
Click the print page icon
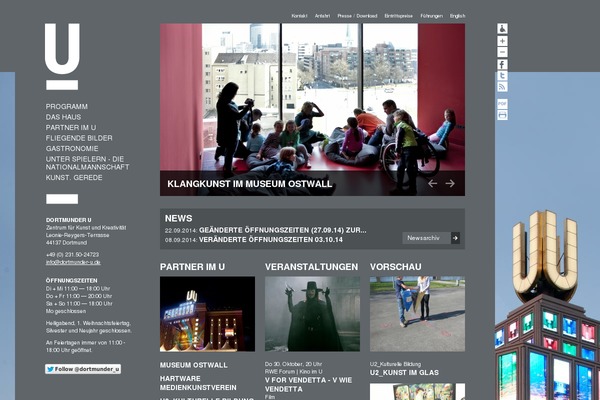click(502, 115)
